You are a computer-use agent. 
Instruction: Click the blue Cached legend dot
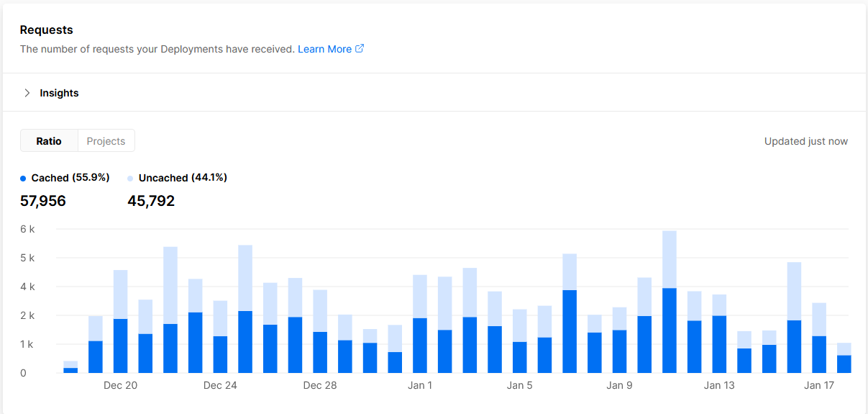click(24, 179)
